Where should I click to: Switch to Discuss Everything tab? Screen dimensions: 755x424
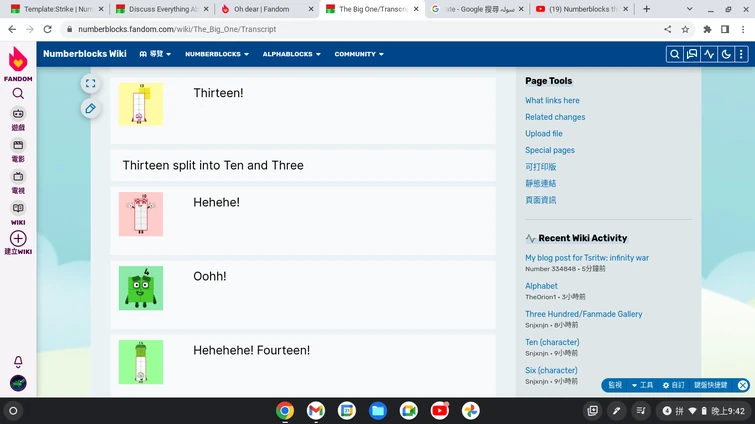162,9
